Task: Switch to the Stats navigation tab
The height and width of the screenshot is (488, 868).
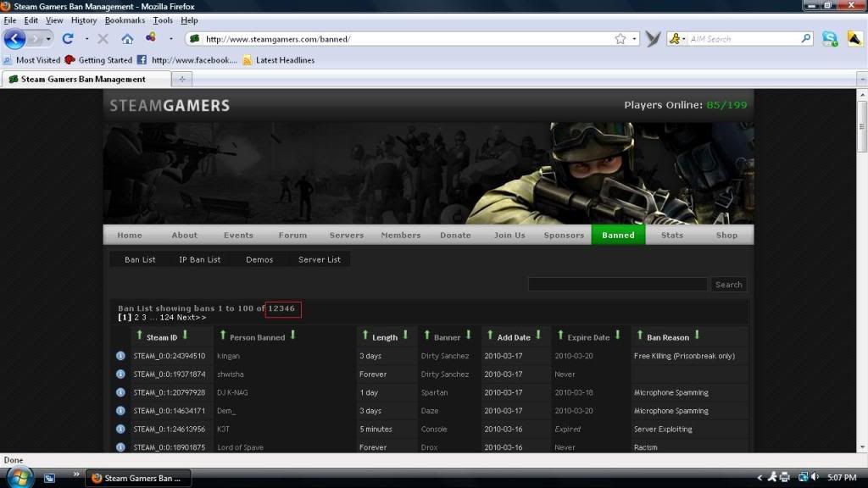Action: pos(672,235)
